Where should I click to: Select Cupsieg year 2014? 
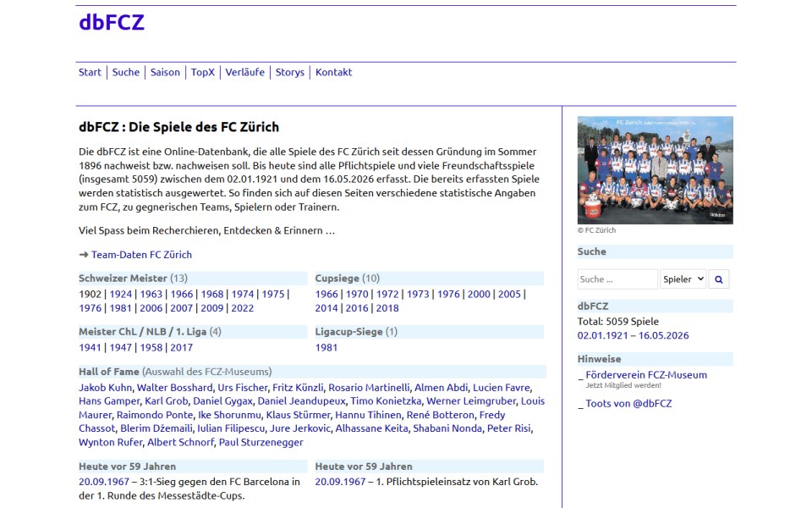coord(326,308)
